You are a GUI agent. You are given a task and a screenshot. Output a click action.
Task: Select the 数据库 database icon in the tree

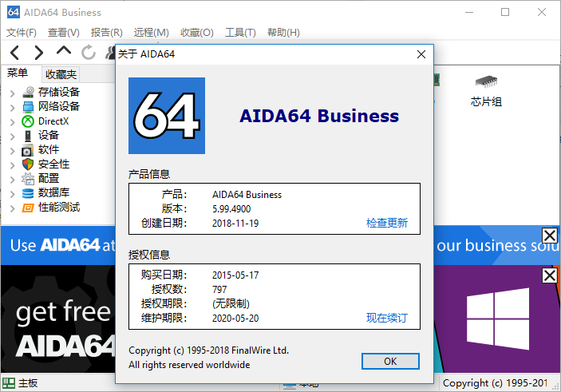[x=28, y=193]
